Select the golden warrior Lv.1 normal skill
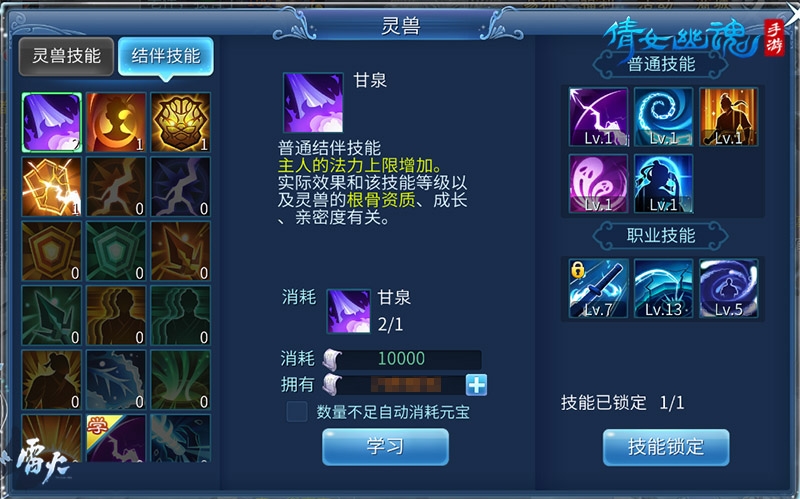The height and width of the screenshot is (499, 800). pyautogui.click(x=729, y=117)
